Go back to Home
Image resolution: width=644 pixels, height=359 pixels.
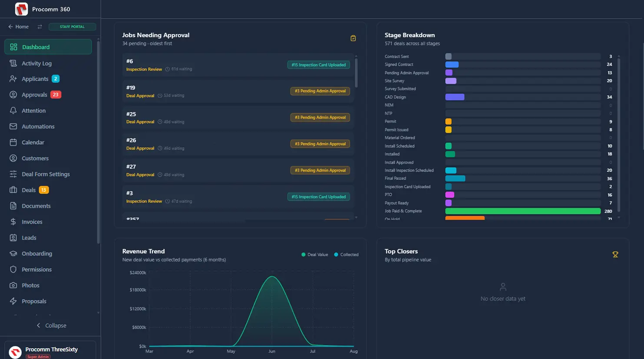[x=18, y=26]
